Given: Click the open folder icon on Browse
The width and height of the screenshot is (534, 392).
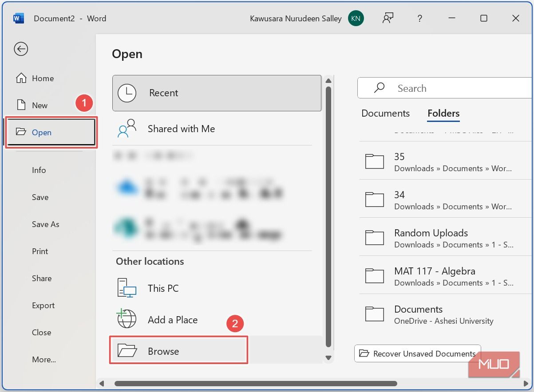Looking at the screenshot, I should [127, 351].
